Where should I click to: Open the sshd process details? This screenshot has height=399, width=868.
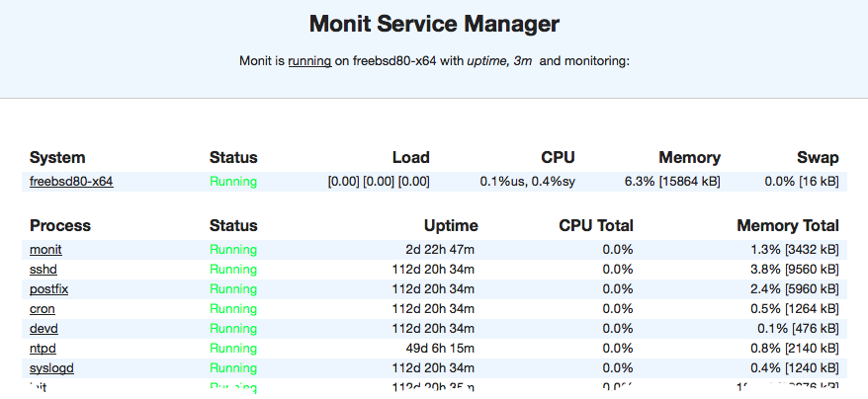[43, 270]
